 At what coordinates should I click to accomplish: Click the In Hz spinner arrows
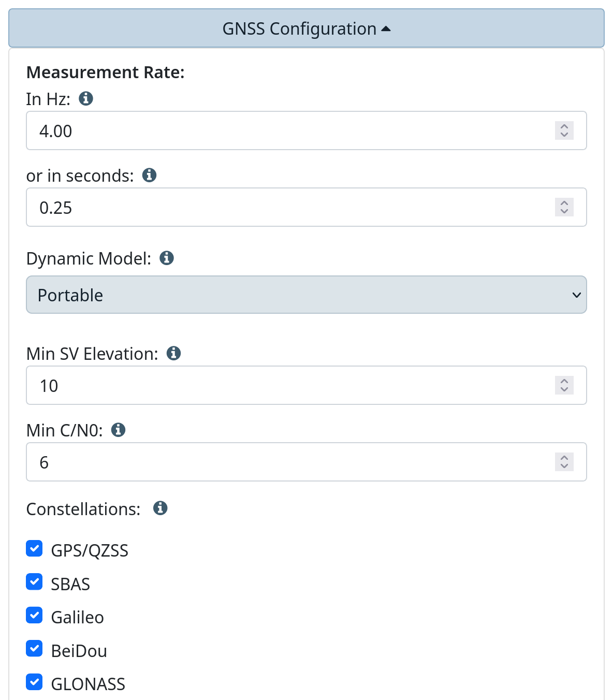(564, 130)
